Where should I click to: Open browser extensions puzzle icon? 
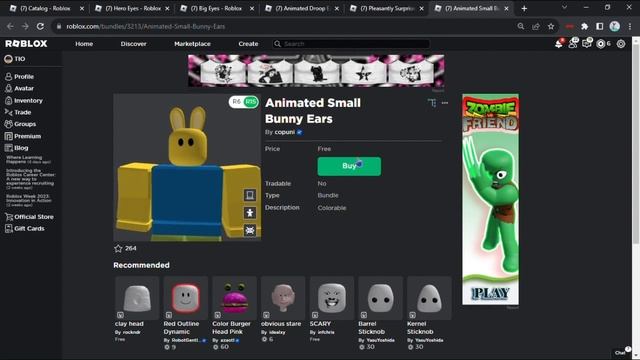(x=584, y=26)
